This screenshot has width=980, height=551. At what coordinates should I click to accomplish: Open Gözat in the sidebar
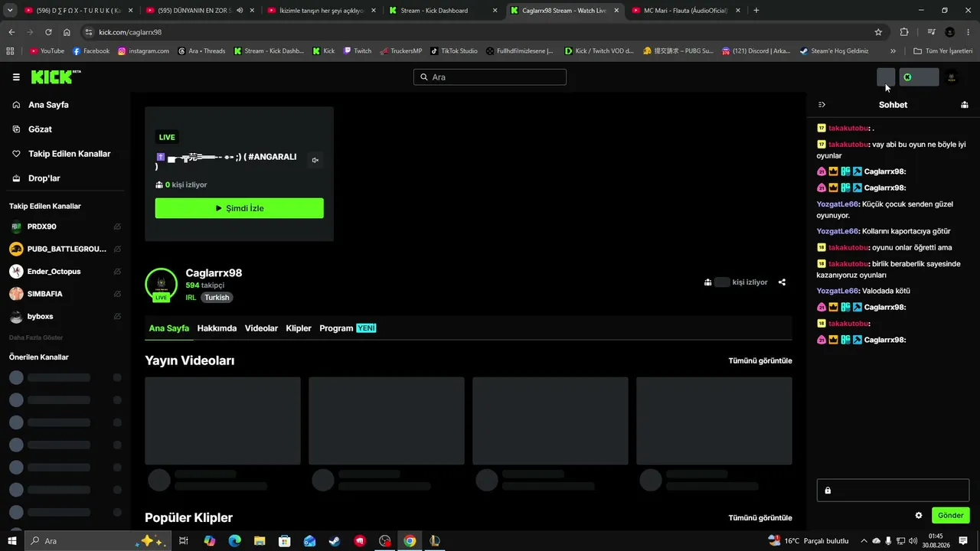click(40, 129)
